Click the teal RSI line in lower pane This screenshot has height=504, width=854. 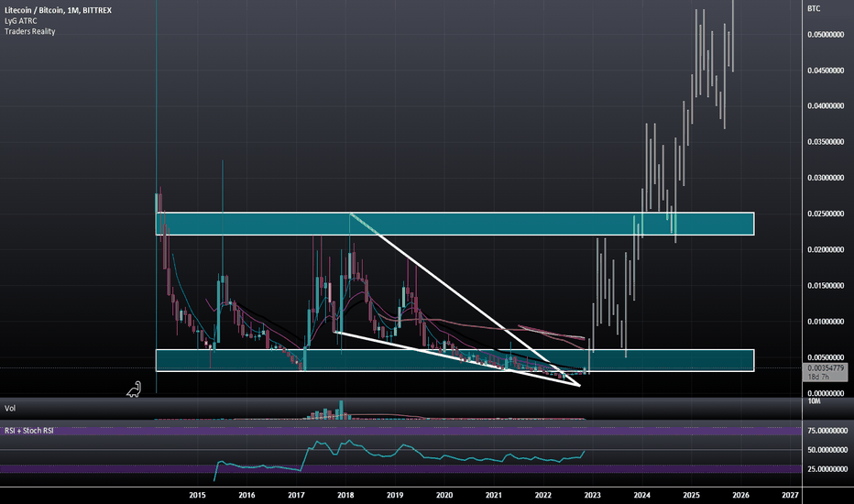tap(400, 460)
